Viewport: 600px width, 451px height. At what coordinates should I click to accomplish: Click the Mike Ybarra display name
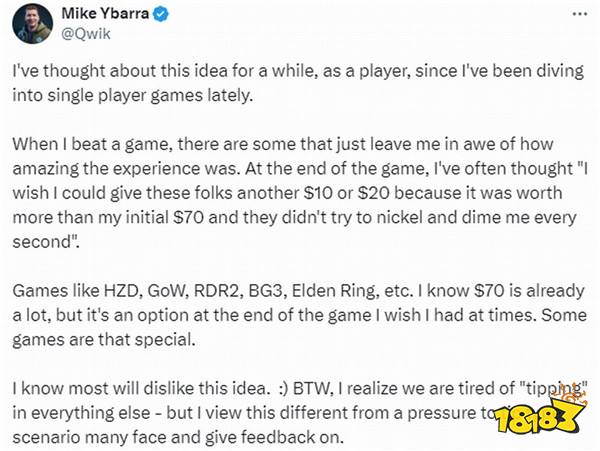click(105, 14)
